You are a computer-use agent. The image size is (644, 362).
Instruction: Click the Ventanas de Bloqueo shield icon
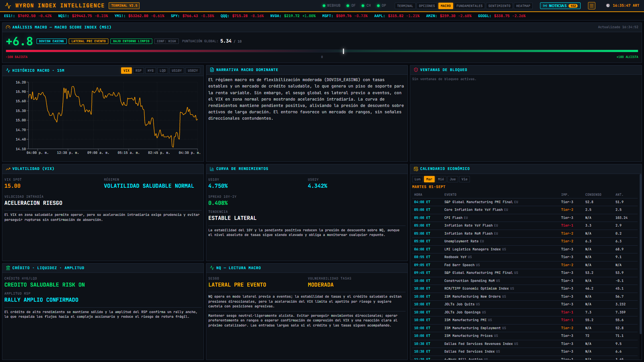point(416,70)
